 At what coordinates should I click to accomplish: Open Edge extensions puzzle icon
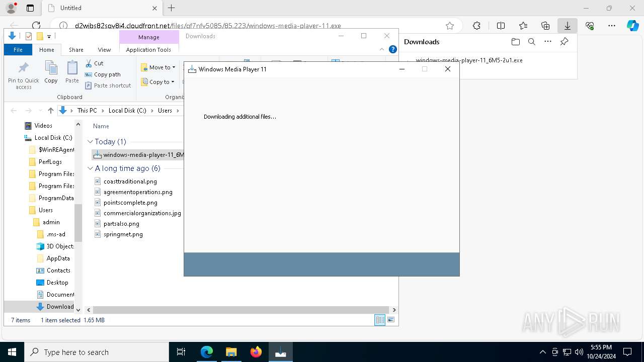[x=476, y=26]
